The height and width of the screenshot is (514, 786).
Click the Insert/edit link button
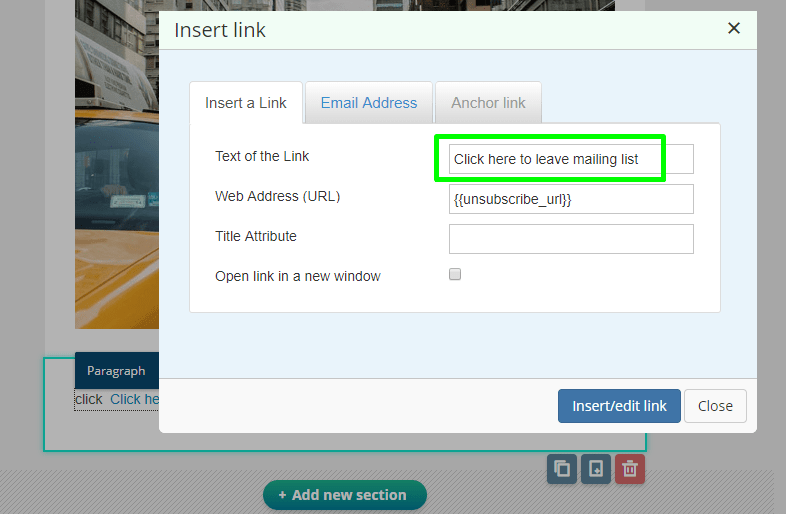619,406
